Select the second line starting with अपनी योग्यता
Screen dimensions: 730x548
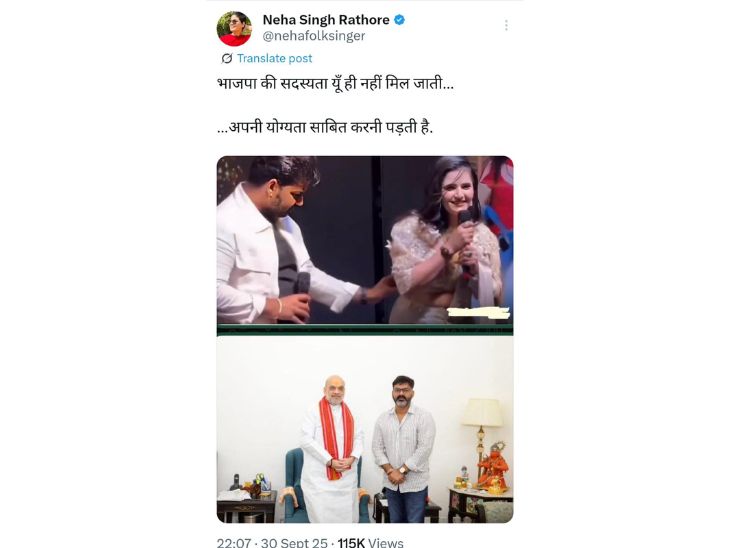point(325,127)
